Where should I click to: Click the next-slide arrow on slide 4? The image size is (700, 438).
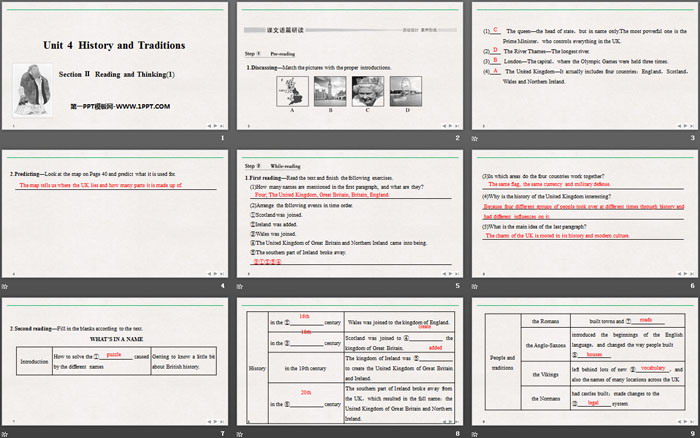[x=215, y=274]
